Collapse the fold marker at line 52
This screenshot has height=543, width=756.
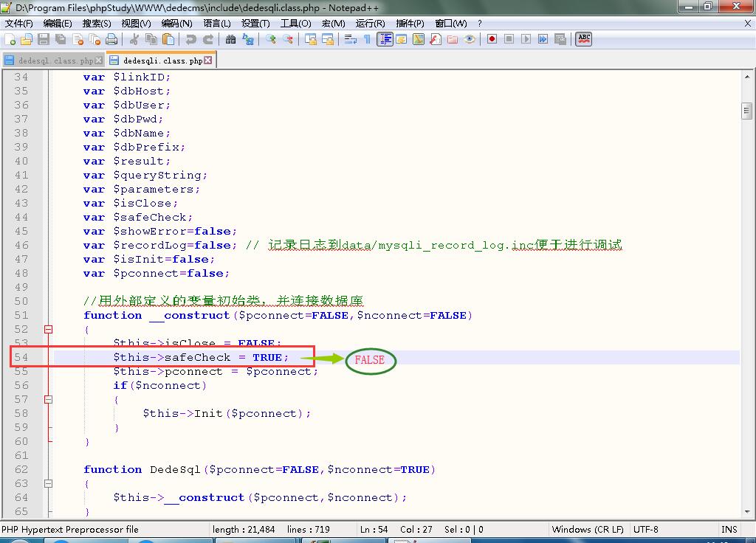coord(49,330)
